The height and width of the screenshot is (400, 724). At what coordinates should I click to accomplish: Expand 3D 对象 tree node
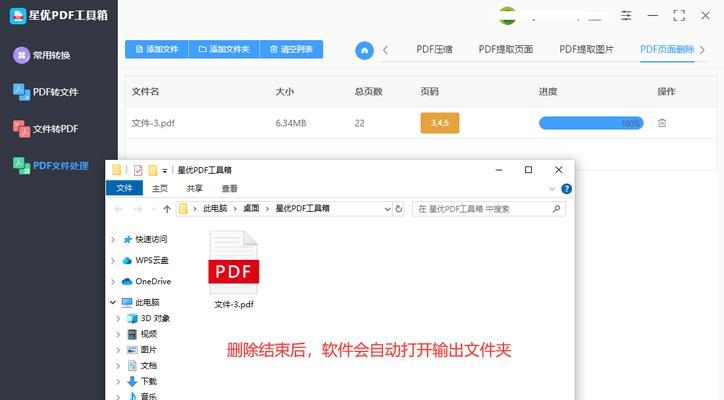click(118, 319)
